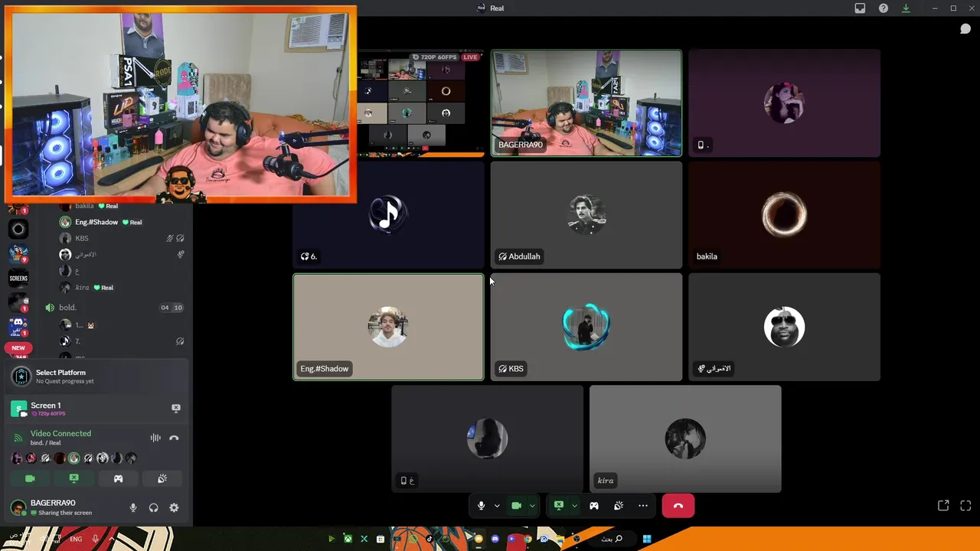Image resolution: width=980 pixels, height=551 pixels.
Task: Deafen with headphones icon in user panel
Action: tap(154, 507)
